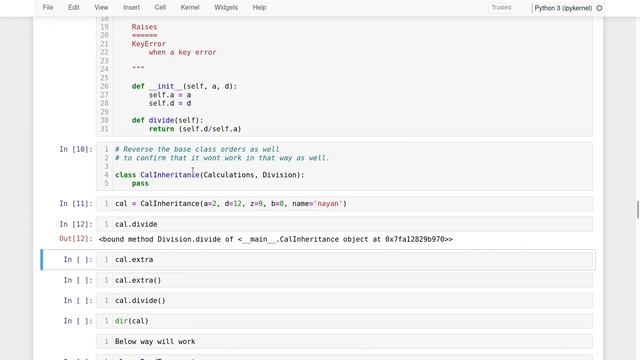Click the 'when a key error' docstring line
Viewport: 640px width, 360px height.
[x=182, y=52]
